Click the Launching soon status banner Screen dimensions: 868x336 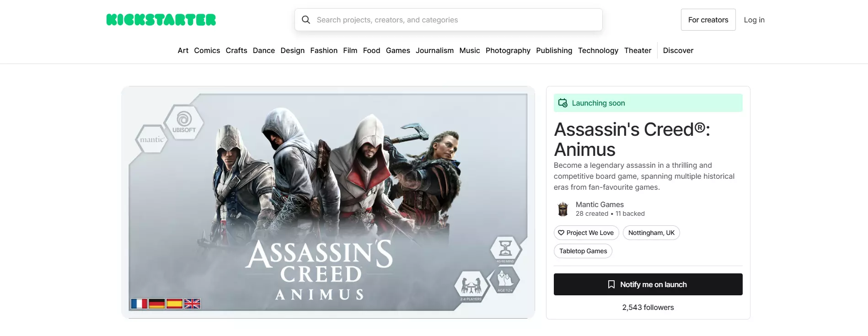(x=648, y=103)
